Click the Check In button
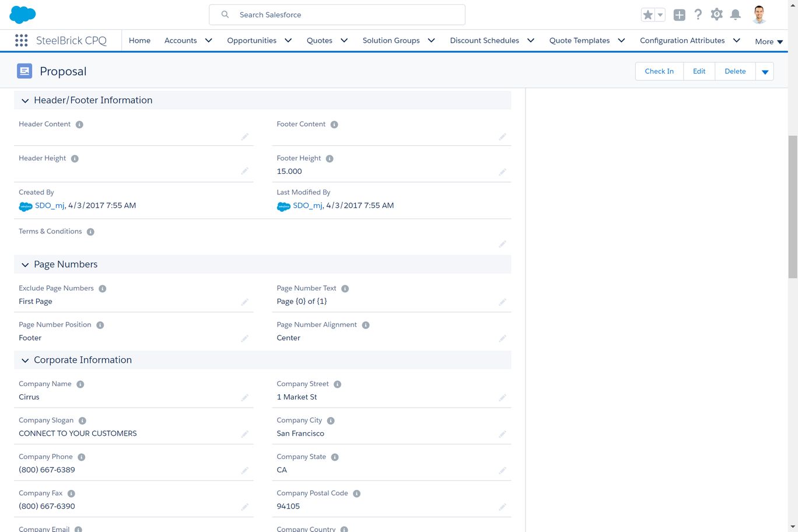Viewport: 798px width, 532px height. pyautogui.click(x=659, y=71)
